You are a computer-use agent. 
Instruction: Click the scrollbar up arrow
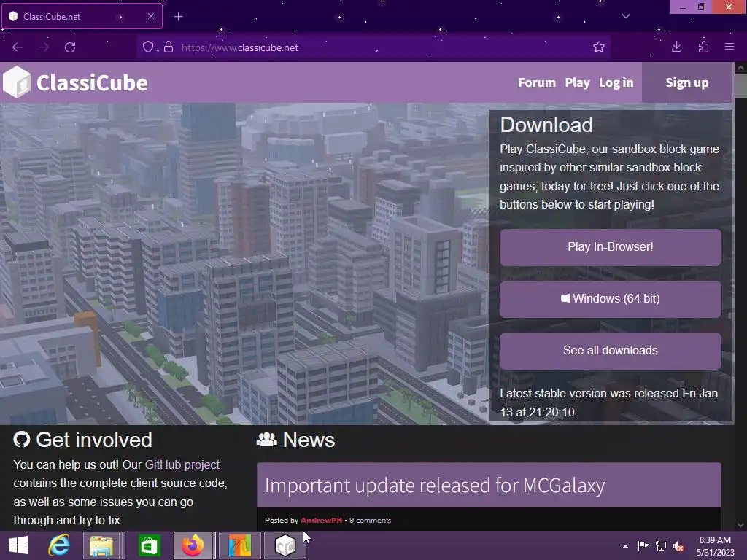(x=741, y=68)
